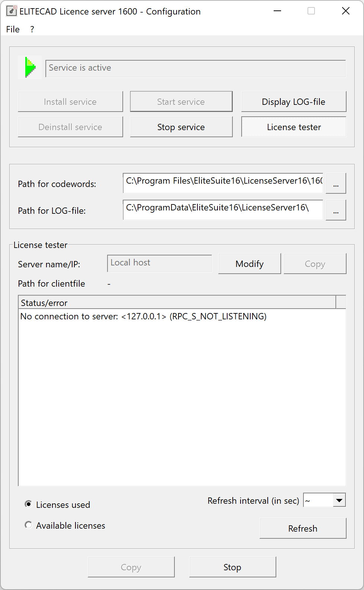Expand the Refresh interval dropdown arrow

pos(339,500)
